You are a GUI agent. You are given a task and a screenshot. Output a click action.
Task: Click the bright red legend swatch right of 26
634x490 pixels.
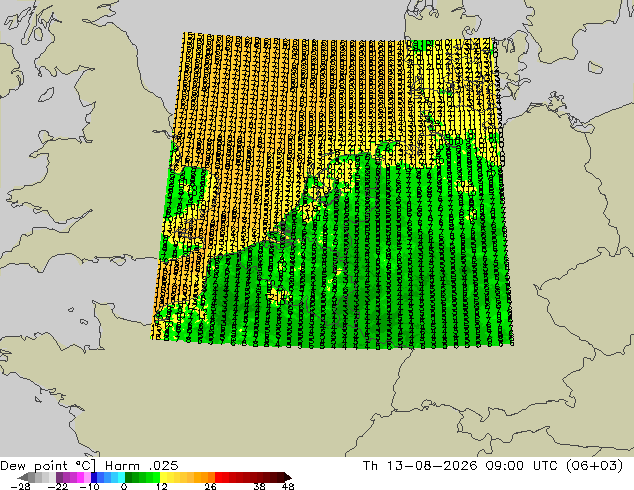pos(218,477)
